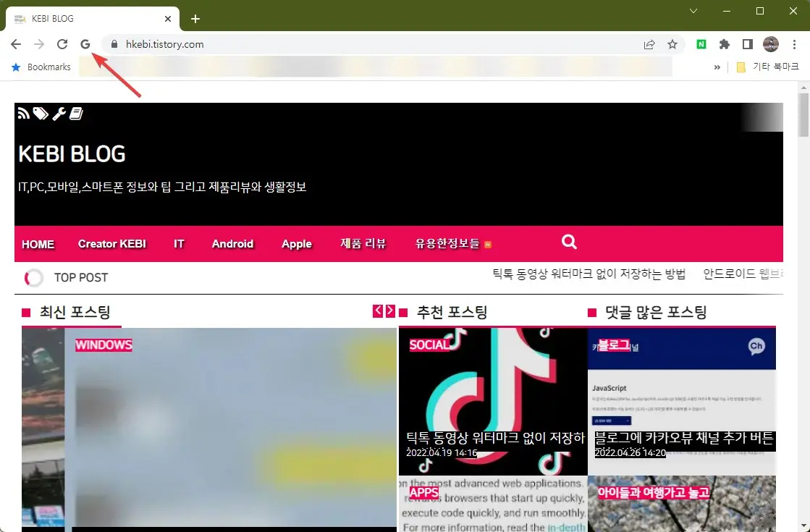
Task: Click the guestbook notebook icon
Action: pyautogui.click(x=76, y=114)
